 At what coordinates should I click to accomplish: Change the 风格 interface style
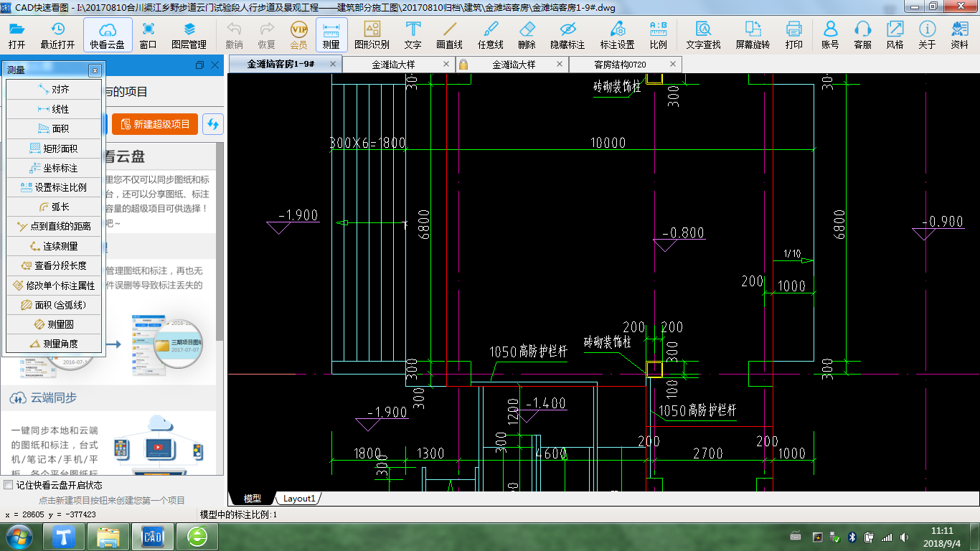895,35
